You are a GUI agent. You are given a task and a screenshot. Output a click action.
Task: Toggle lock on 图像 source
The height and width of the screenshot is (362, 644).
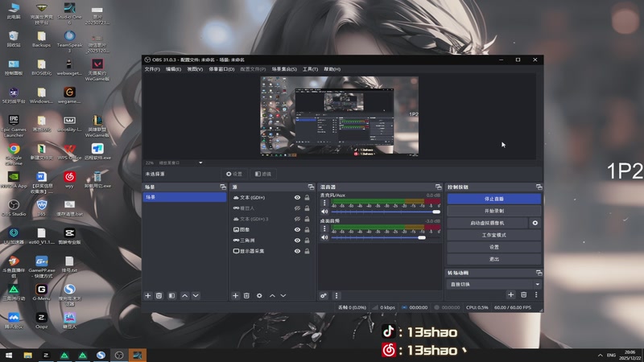click(307, 229)
